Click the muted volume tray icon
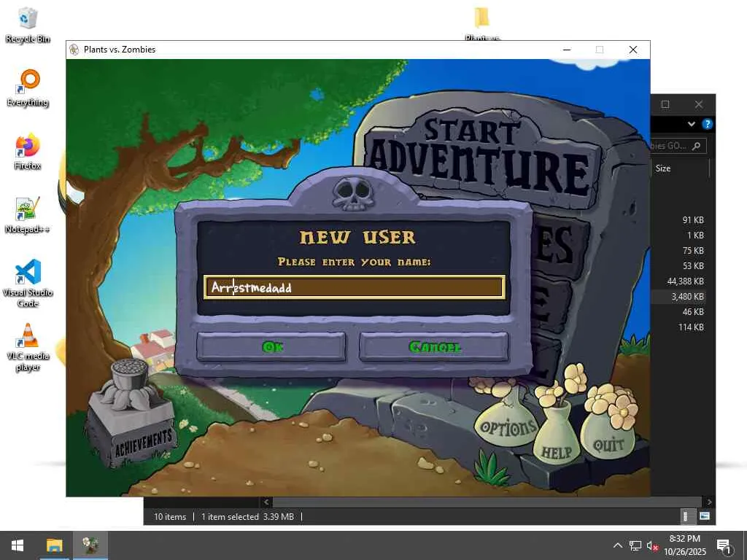747x560 pixels. 652,545
